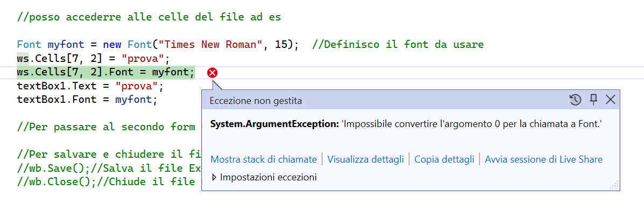Click the resize grip of exception popup

(x=613, y=185)
